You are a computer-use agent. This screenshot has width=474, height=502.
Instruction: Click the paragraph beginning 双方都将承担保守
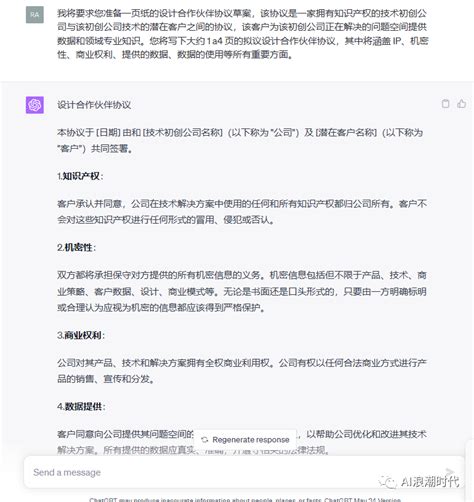(x=242, y=291)
